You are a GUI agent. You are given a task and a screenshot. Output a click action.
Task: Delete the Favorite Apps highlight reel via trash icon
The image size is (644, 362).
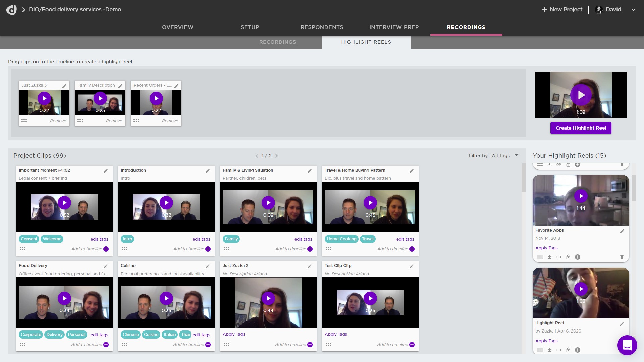(x=622, y=257)
